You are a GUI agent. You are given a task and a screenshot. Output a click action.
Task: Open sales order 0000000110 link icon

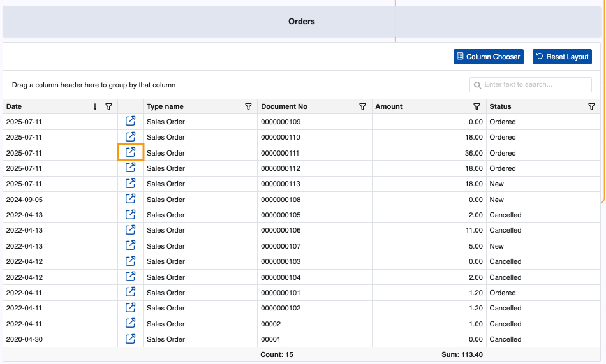[131, 136]
